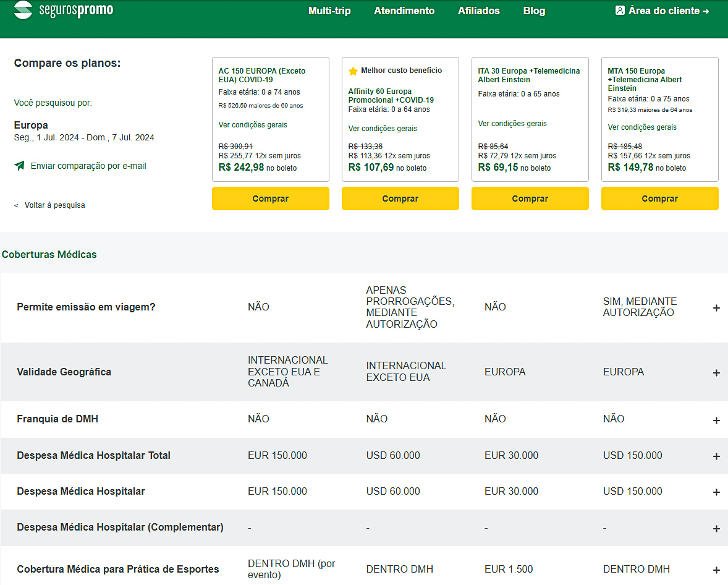Expand the Despesa Médica Hospitalar row
Image resolution: width=728 pixels, height=585 pixels.
[x=716, y=492]
